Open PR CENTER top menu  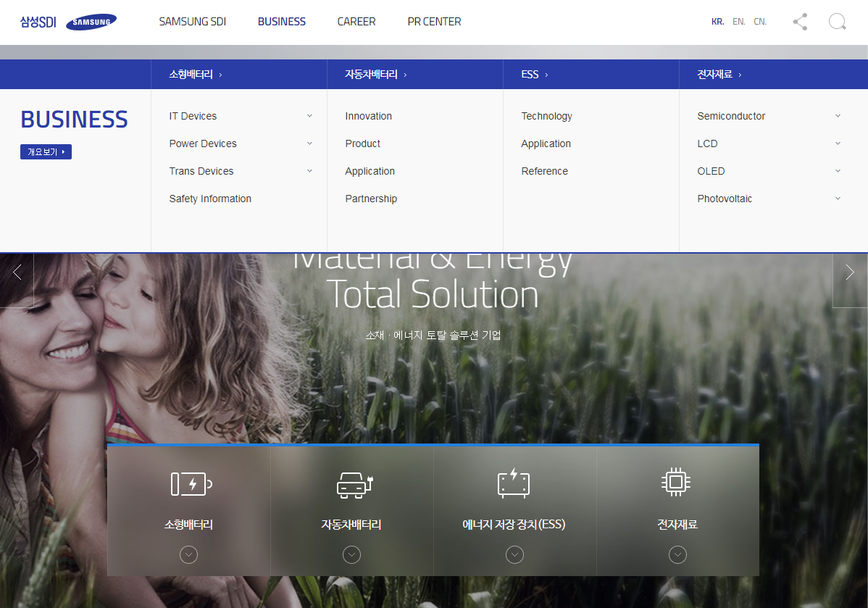(435, 22)
